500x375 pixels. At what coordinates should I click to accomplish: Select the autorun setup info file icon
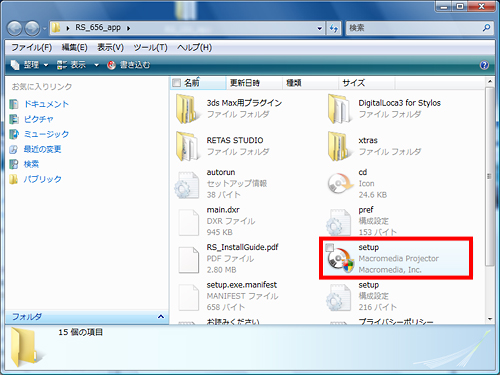coord(187,185)
